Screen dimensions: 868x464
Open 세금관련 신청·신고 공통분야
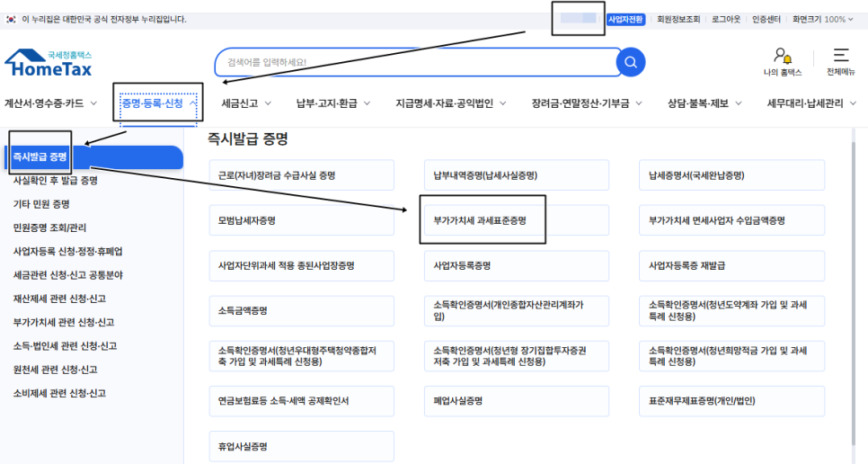tap(68, 275)
